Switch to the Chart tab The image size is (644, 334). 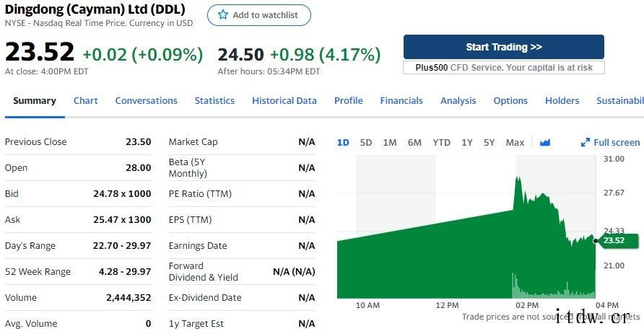coord(85,101)
